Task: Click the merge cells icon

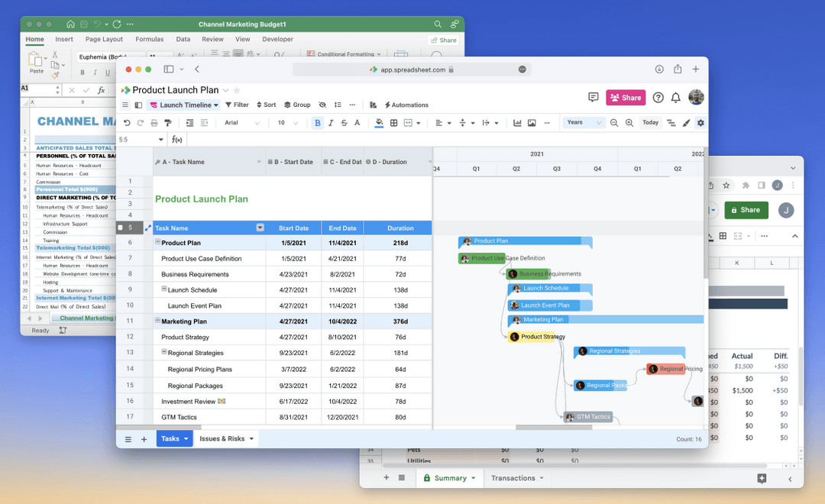Action: 409,122
